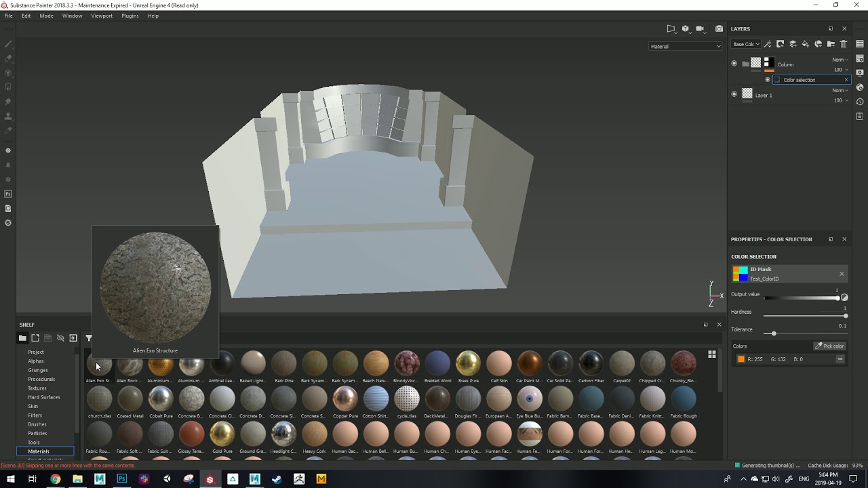Screen dimensions: 868x488
Task: Click shelf filter funnel icon
Action: click(x=89, y=338)
